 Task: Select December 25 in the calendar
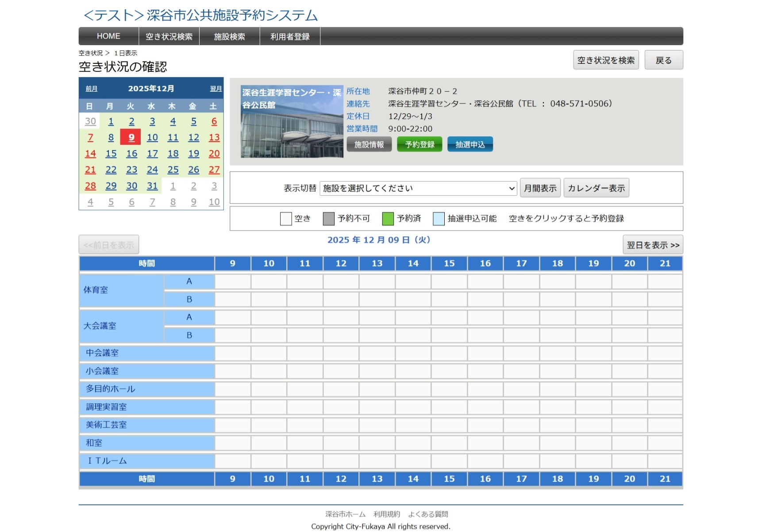click(173, 170)
